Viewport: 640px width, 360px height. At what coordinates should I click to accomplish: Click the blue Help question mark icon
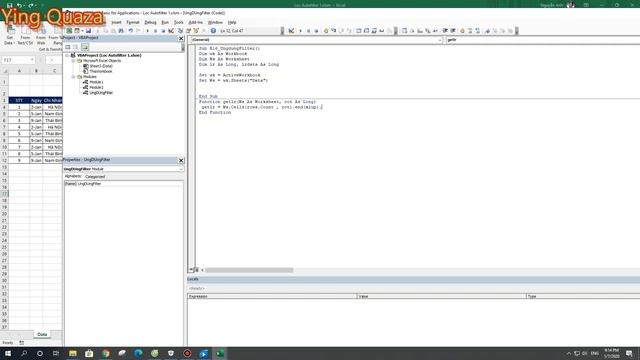click(x=213, y=31)
